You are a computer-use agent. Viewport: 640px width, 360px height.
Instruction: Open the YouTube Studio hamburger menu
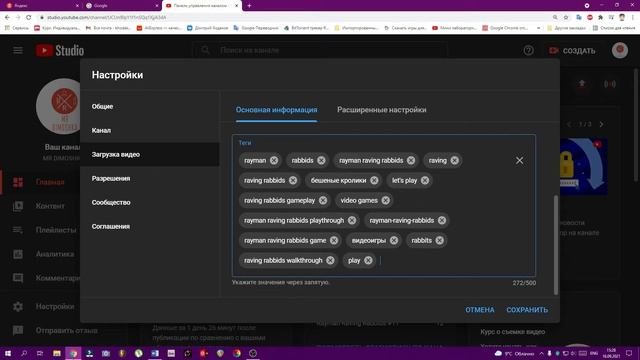[18, 50]
